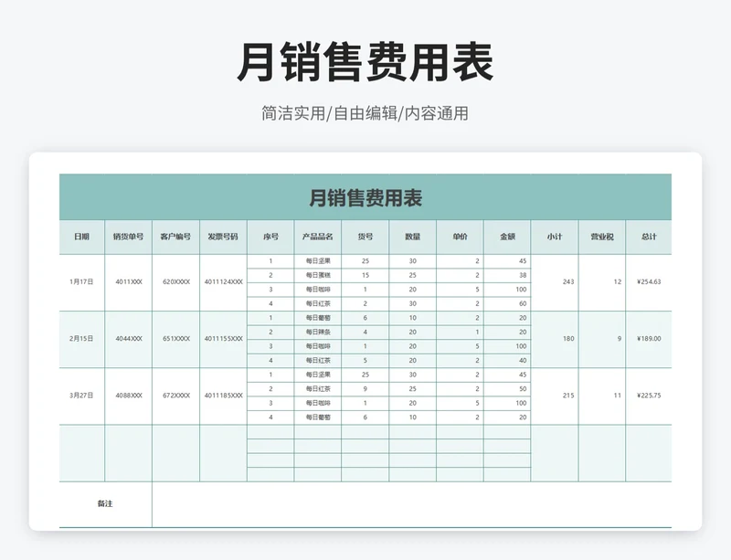
Task: Click the 产品品名 column header
Action: coord(317,237)
